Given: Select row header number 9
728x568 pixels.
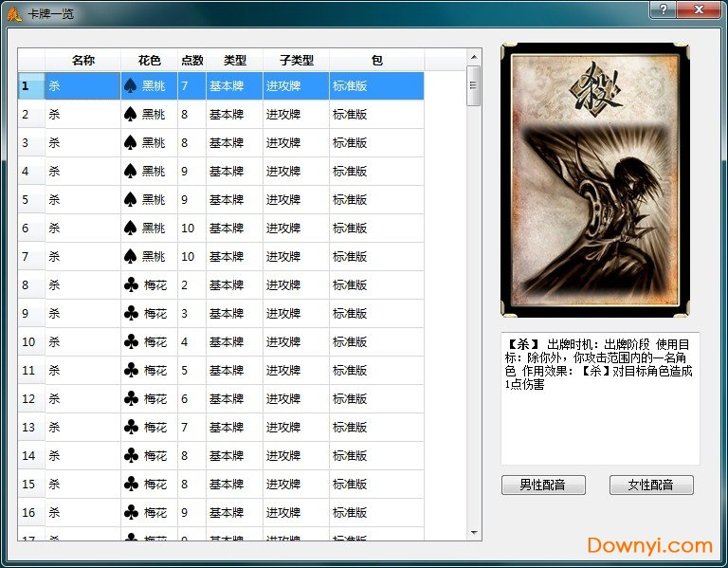Looking at the screenshot, I should (x=31, y=314).
